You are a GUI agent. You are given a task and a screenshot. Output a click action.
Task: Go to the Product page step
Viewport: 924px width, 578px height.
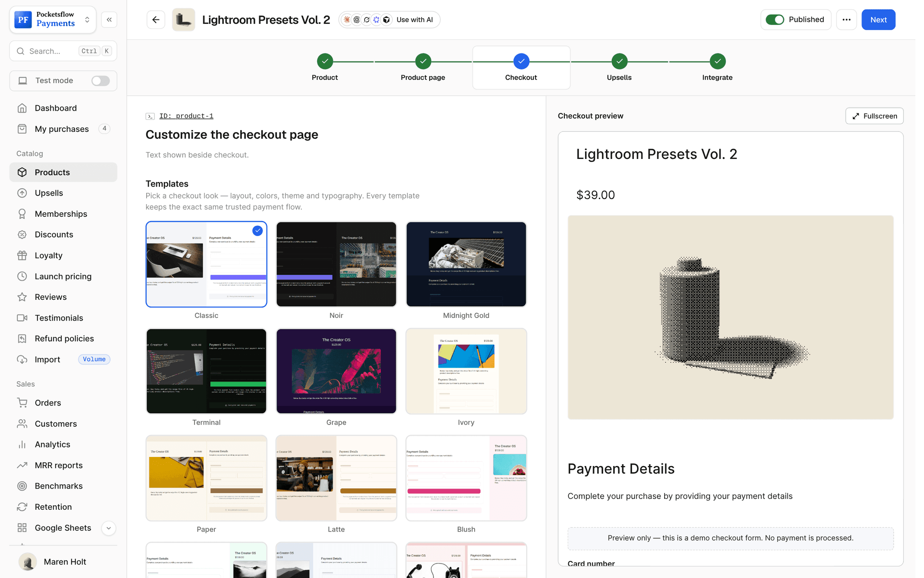[x=423, y=68]
